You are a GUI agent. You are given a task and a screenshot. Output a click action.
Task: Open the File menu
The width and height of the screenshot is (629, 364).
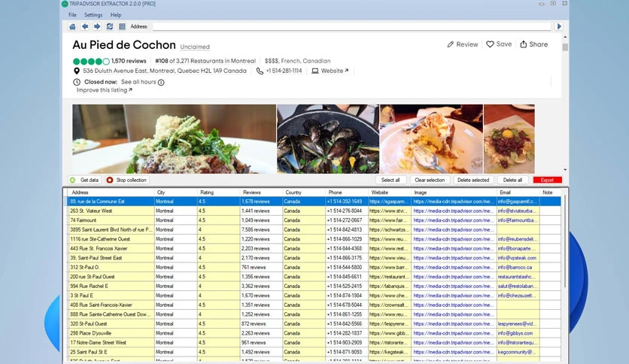[72, 15]
